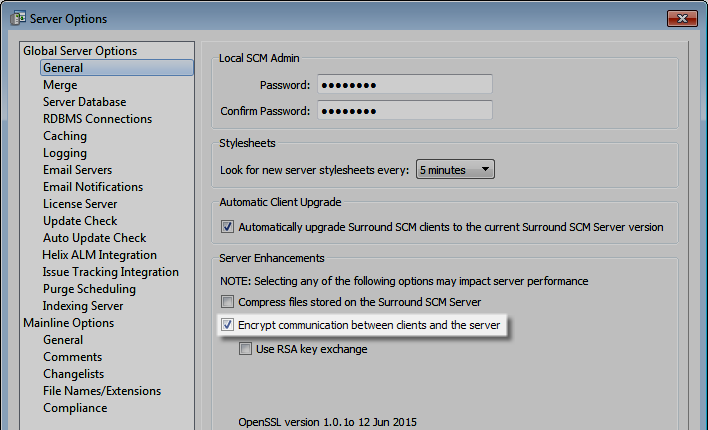Select RDBMS Connections category
This screenshot has height=430, width=708.
click(x=98, y=119)
